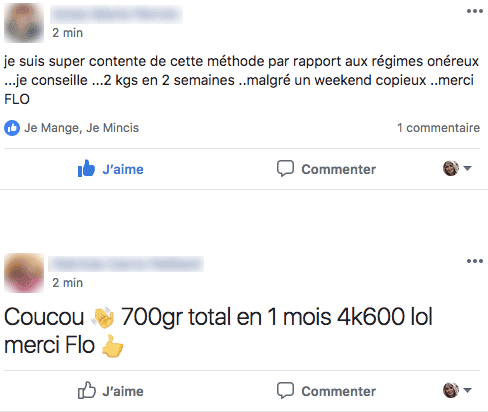The width and height of the screenshot is (488, 412).
Task: Open 'Je Mange, Je Mincis' likes list
Action: [x=81, y=128]
